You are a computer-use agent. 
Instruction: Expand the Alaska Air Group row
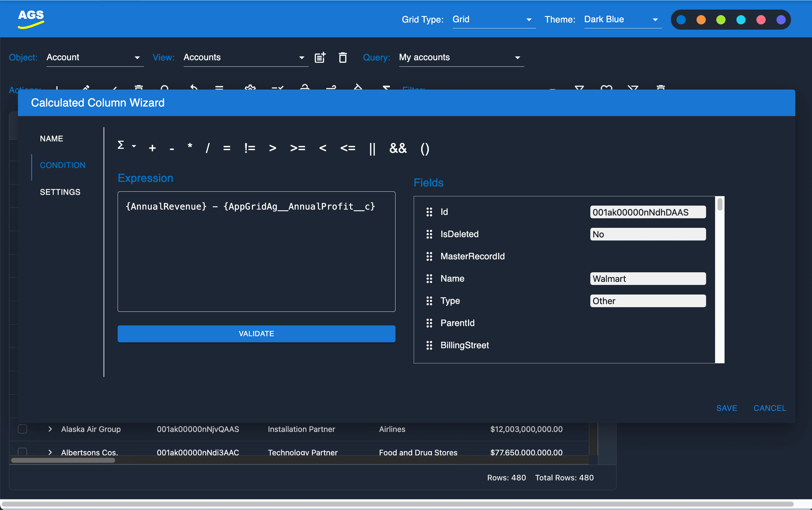[50, 429]
